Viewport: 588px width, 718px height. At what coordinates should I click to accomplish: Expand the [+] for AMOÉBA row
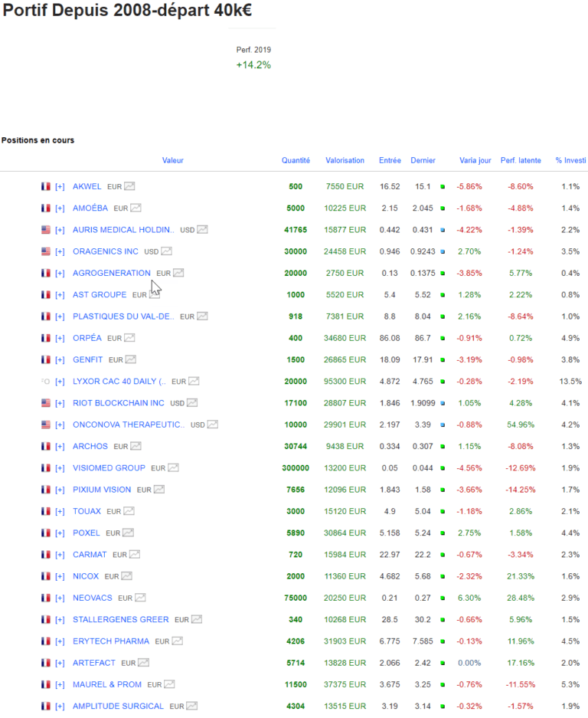[x=60, y=208]
